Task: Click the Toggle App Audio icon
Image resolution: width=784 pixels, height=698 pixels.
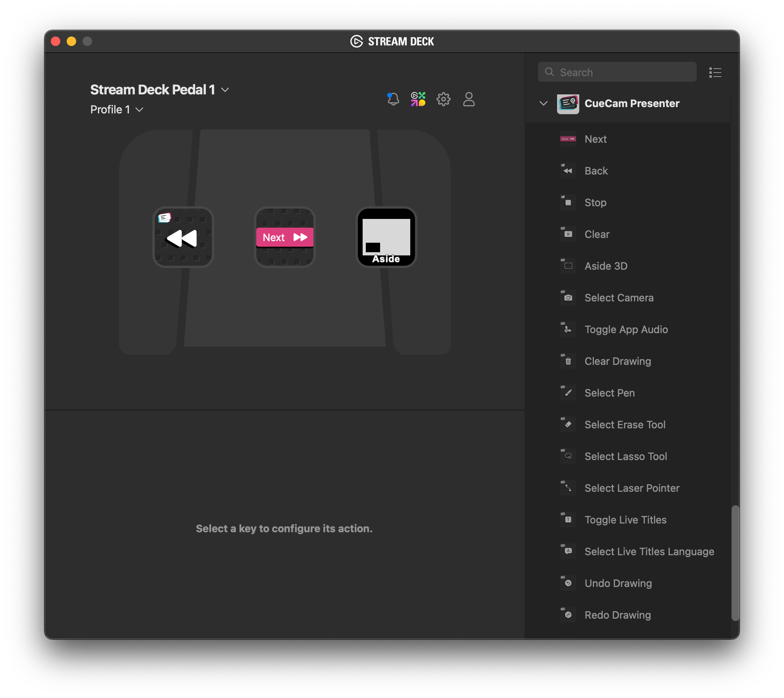Action: point(568,330)
